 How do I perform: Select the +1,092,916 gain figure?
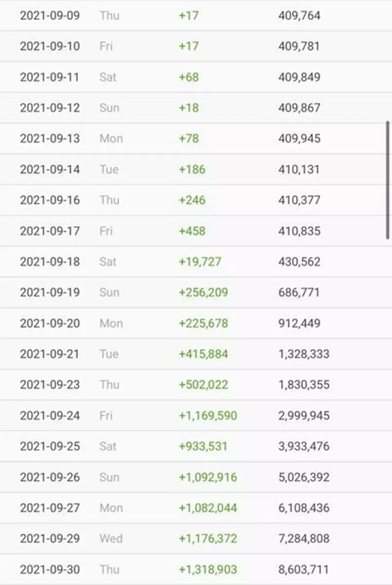(x=208, y=477)
